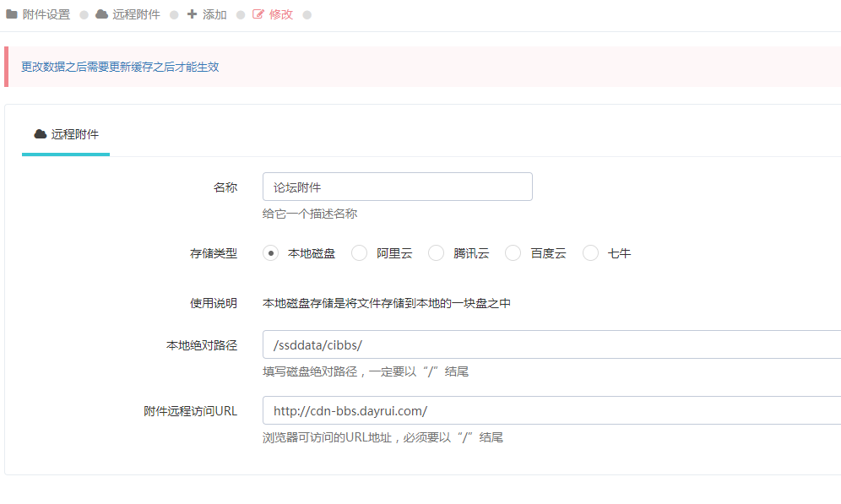
Task: Select the 腾讯云 radio button
Action: pyautogui.click(x=436, y=253)
